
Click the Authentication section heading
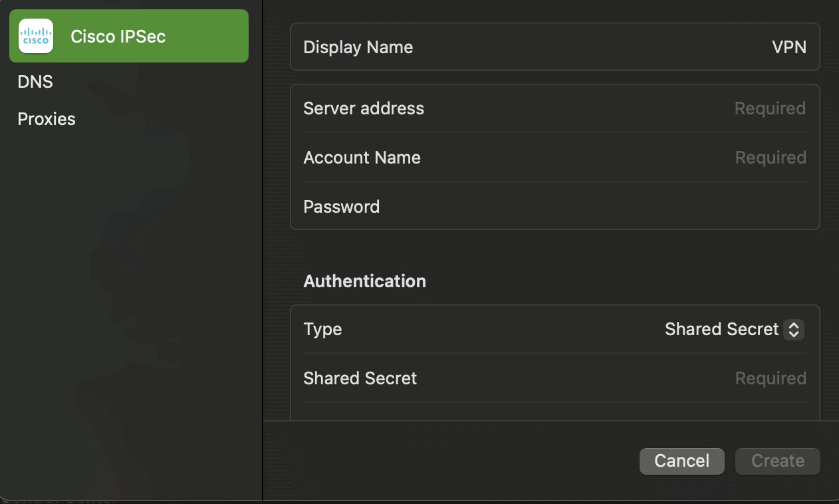pos(364,281)
